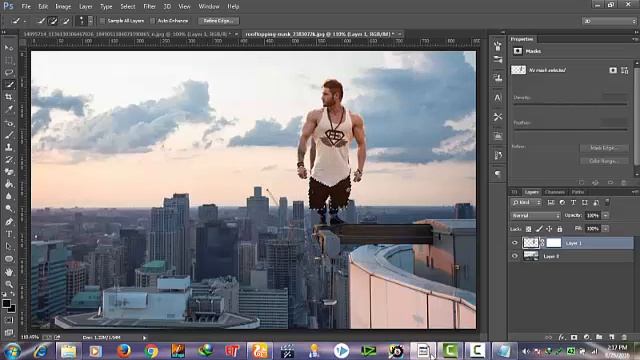Enable Sample All Layers checkbox

(102, 20)
